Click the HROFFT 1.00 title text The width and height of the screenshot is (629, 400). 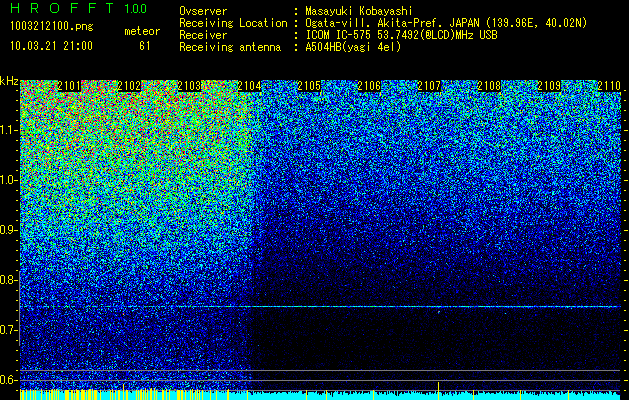(78, 8)
